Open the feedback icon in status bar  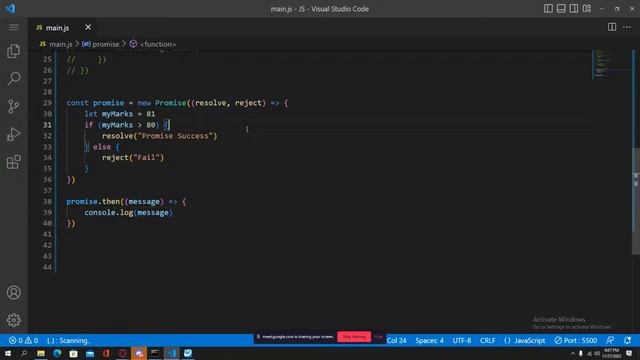click(610, 340)
